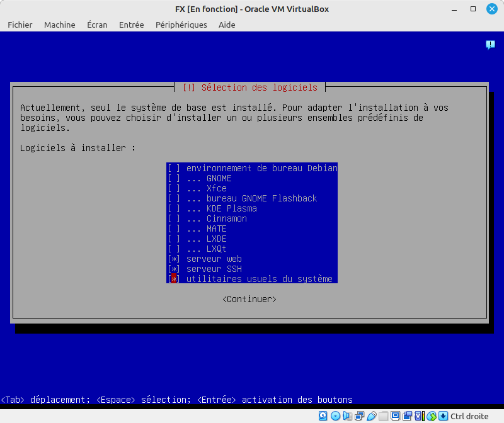Toggle the Xfce checkbox

[174, 188]
